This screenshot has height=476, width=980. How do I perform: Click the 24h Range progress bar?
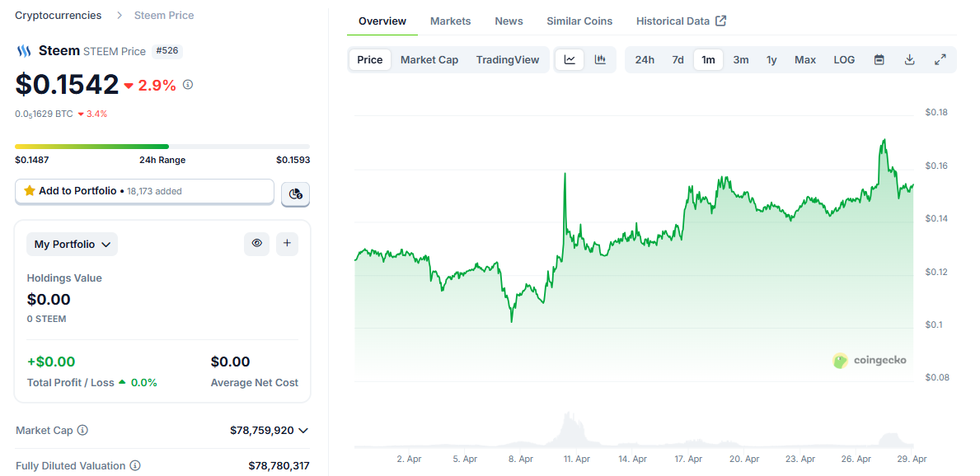[162, 147]
